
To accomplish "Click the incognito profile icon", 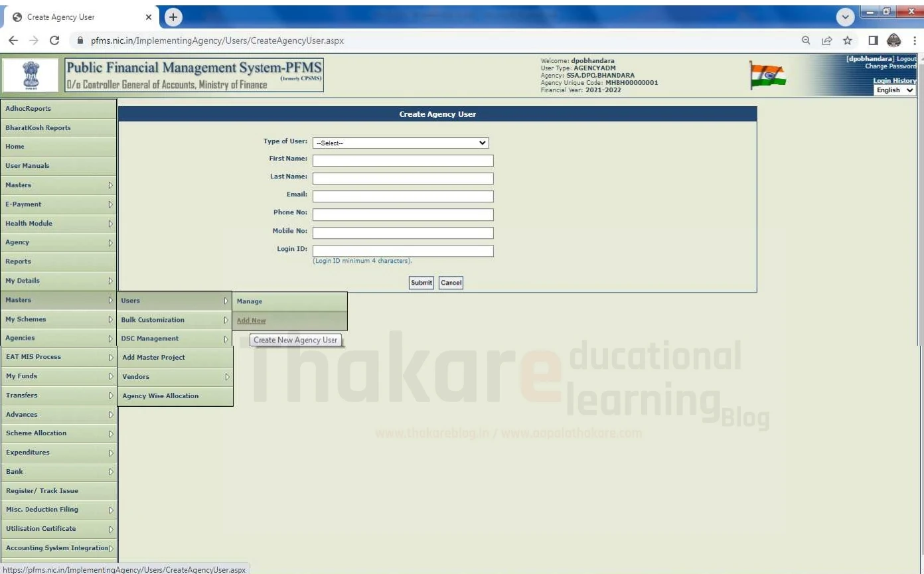I will click(x=894, y=40).
